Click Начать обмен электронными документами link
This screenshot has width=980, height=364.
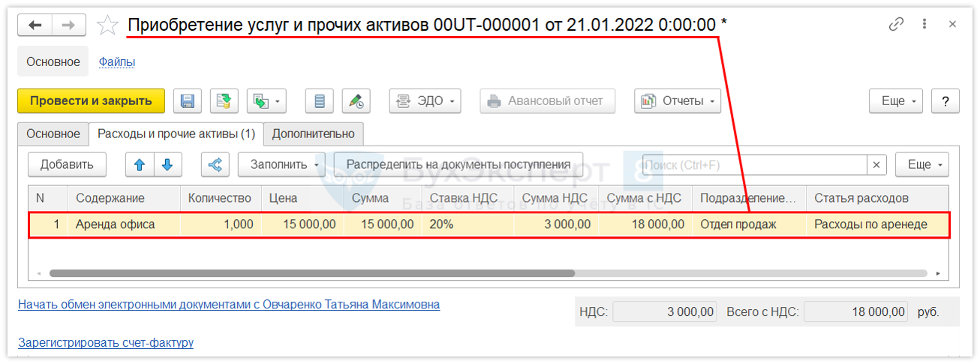[229, 305]
